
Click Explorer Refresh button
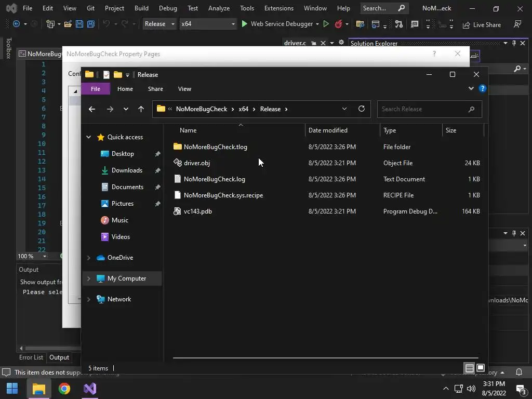click(362, 109)
